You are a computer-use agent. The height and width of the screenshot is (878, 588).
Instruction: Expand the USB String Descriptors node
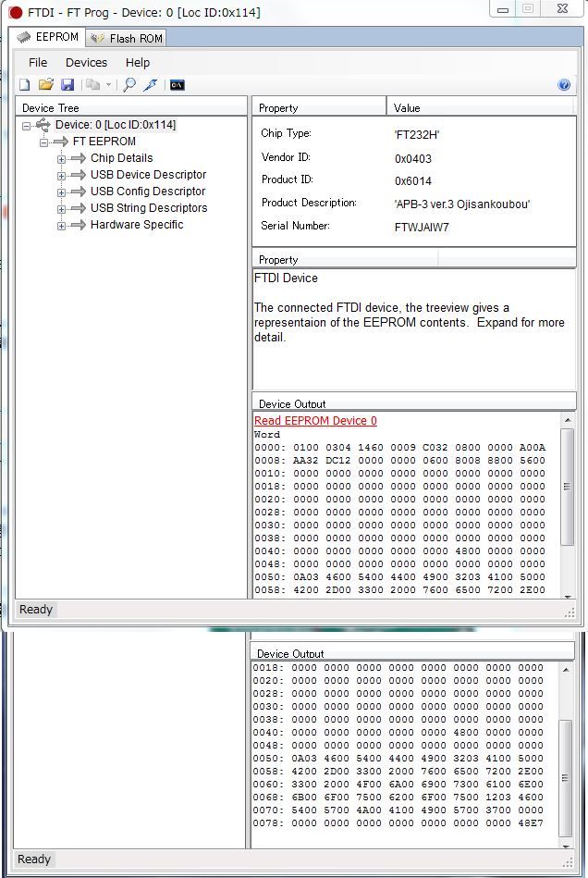62,209
